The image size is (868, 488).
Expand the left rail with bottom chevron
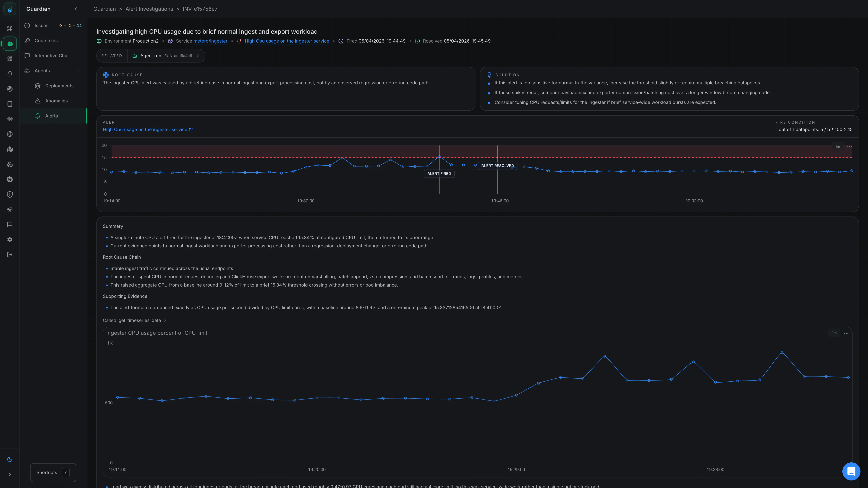click(10, 474)
